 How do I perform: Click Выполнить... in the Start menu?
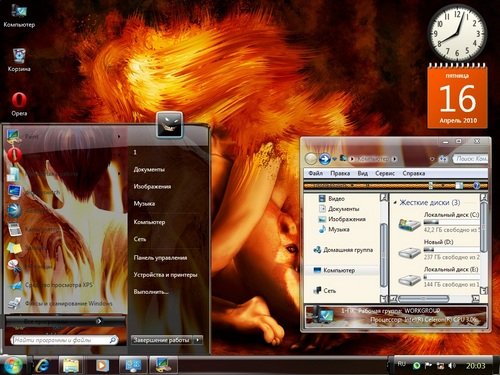(151, 292)
